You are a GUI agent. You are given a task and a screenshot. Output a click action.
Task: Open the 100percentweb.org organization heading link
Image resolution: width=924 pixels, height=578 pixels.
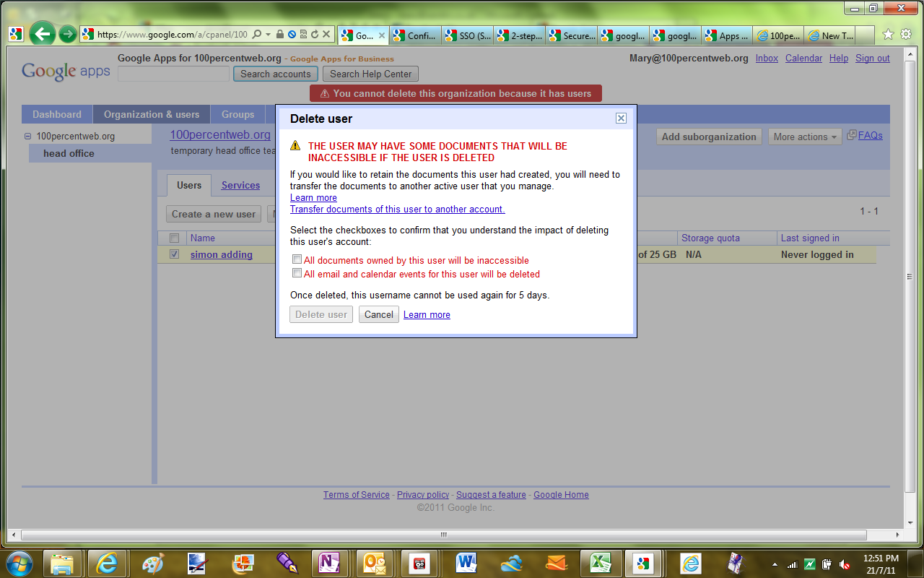[220, 135]
